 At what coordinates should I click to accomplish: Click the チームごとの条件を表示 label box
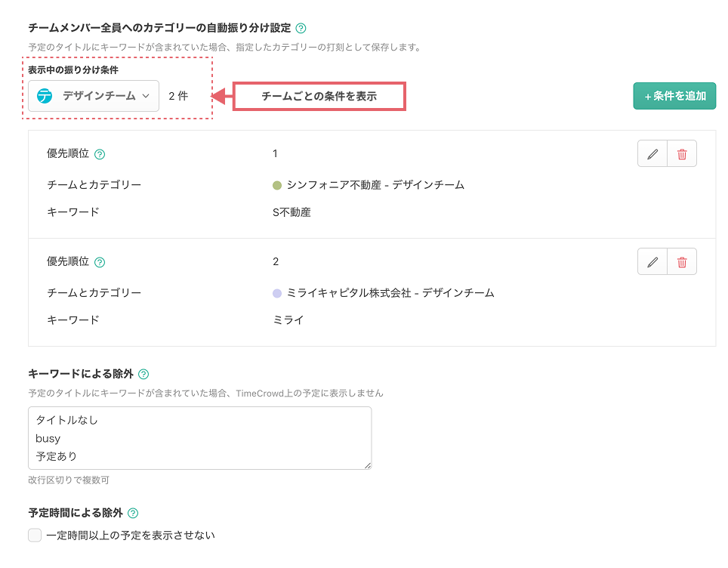319,97
